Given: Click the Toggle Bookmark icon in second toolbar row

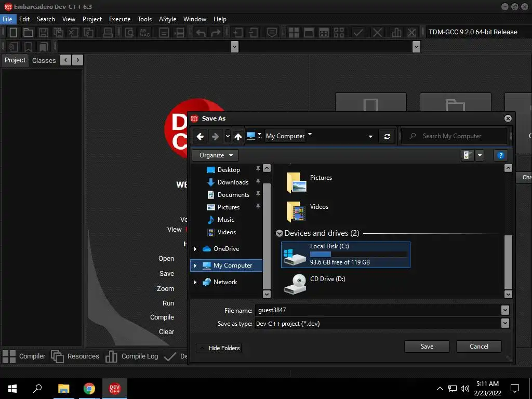Looking at the screenshot, I should pyautogui.click(x=28, y=46).
